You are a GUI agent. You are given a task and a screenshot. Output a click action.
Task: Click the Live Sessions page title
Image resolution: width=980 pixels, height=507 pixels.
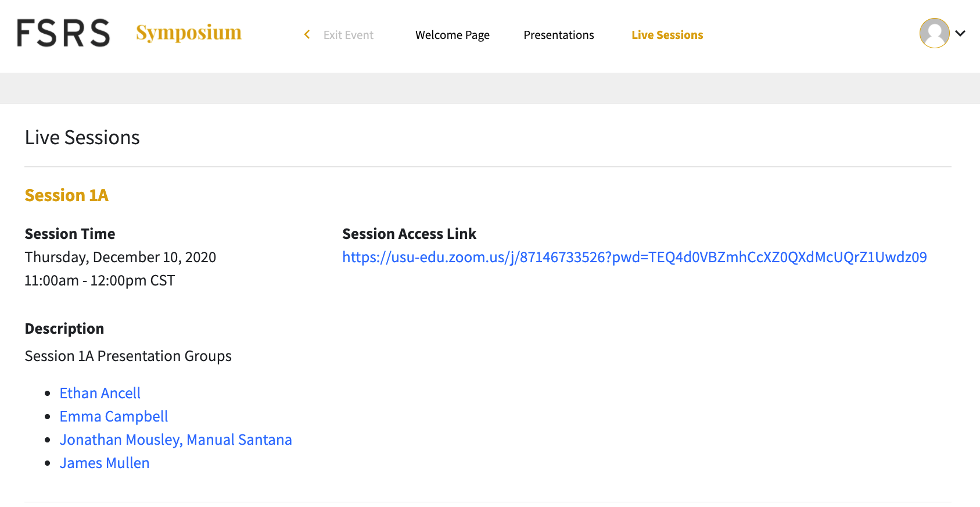[x=82, y=137]
